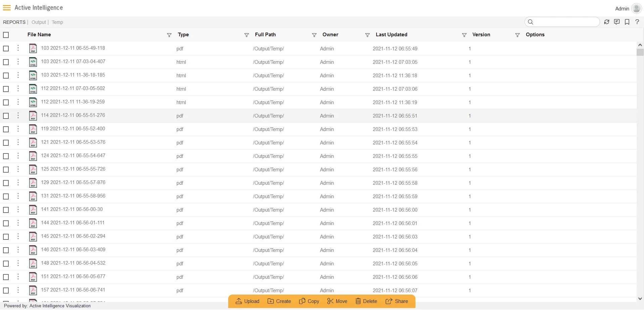The width and height of the screenshot is (644, 310).
Task: Open options menu for 112 2021-12-11 11-36-19-259
Action: pyautogui.click(x=18, y=102)
